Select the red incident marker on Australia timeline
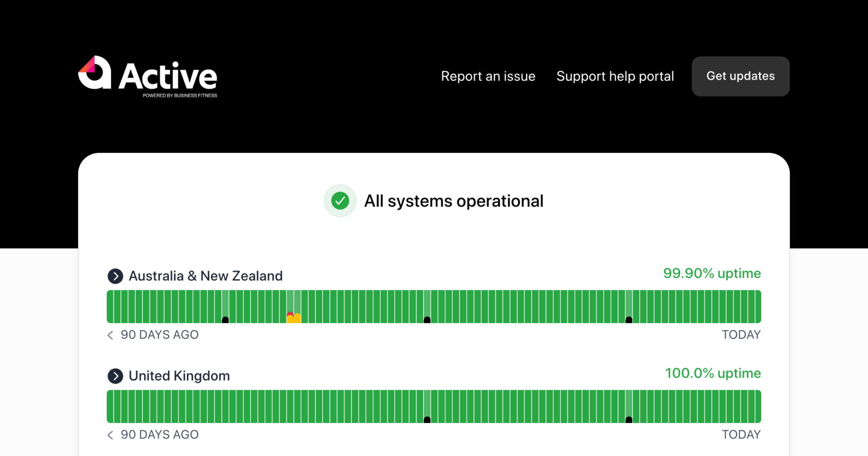The height and width of the screenshot is (456, 868). pos(290,314)
